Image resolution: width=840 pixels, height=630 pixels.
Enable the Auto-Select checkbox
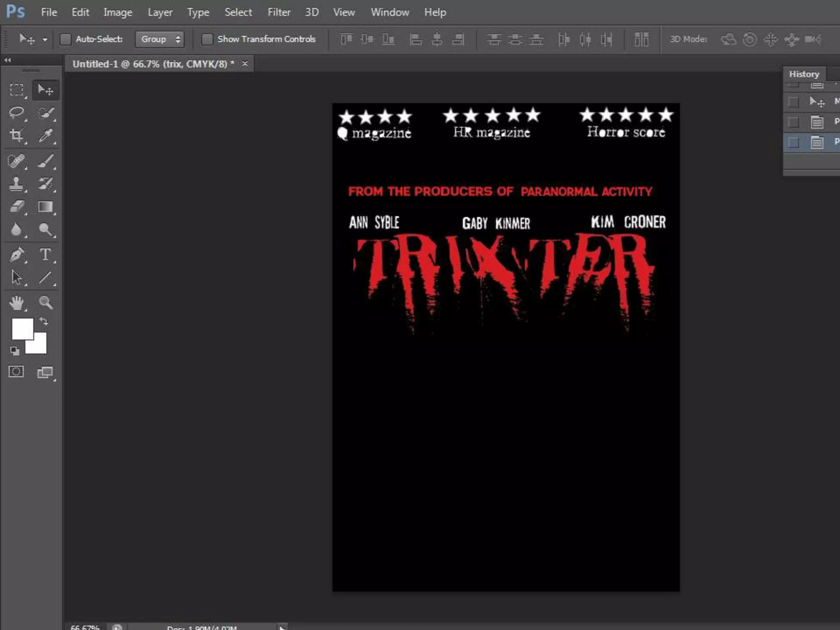[x=66, y=39]
